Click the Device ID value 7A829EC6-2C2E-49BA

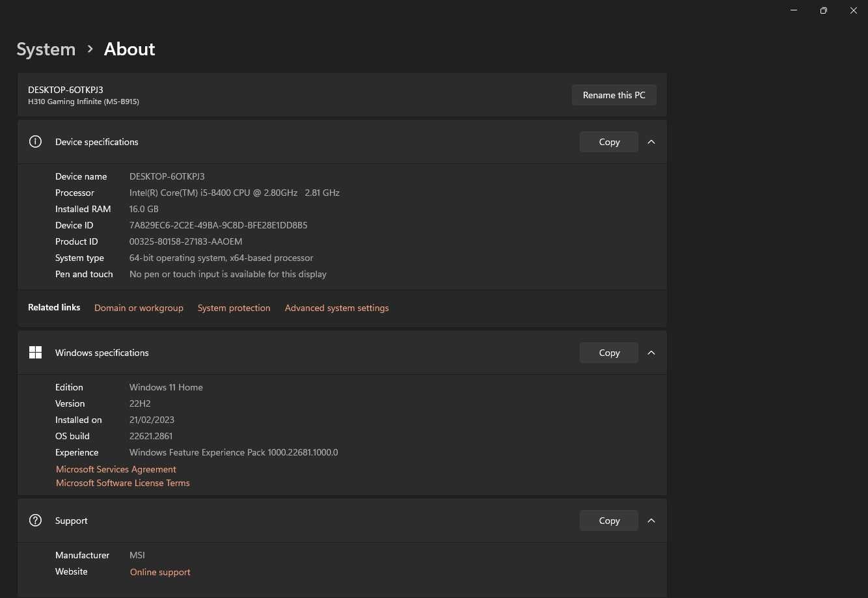219,225
